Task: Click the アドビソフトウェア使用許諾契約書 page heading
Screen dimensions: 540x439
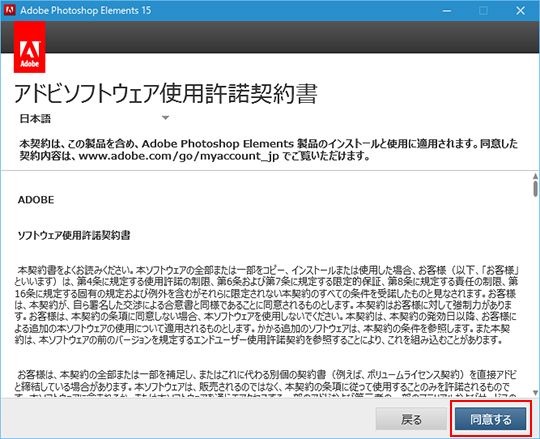Action: pyautogui.click(x=166, y=93)
